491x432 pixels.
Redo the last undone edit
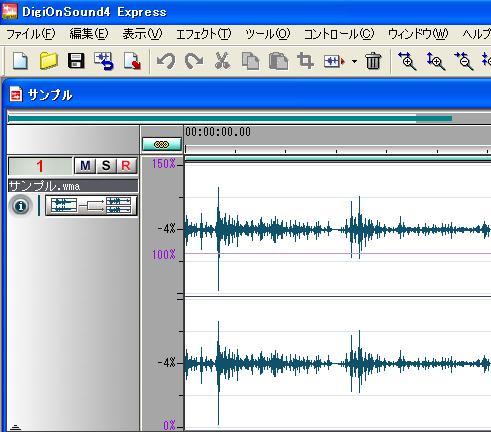(x=194, y=61)
